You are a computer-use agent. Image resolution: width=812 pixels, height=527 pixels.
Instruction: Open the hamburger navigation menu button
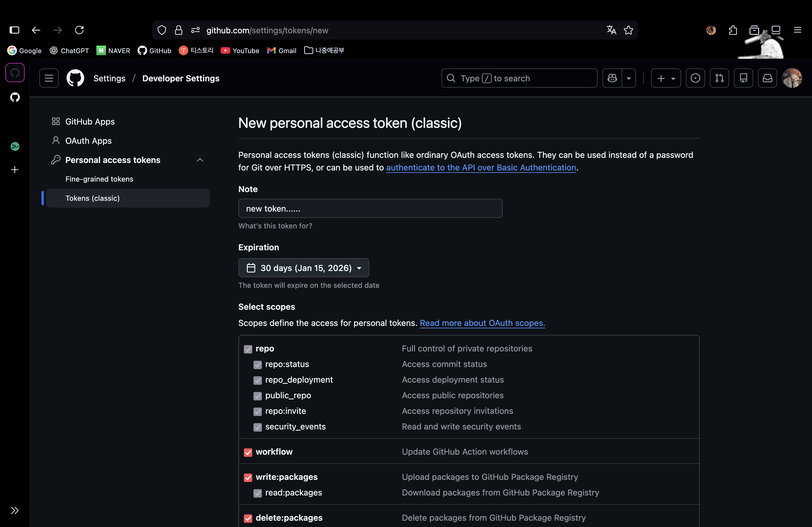coord(49,78)
